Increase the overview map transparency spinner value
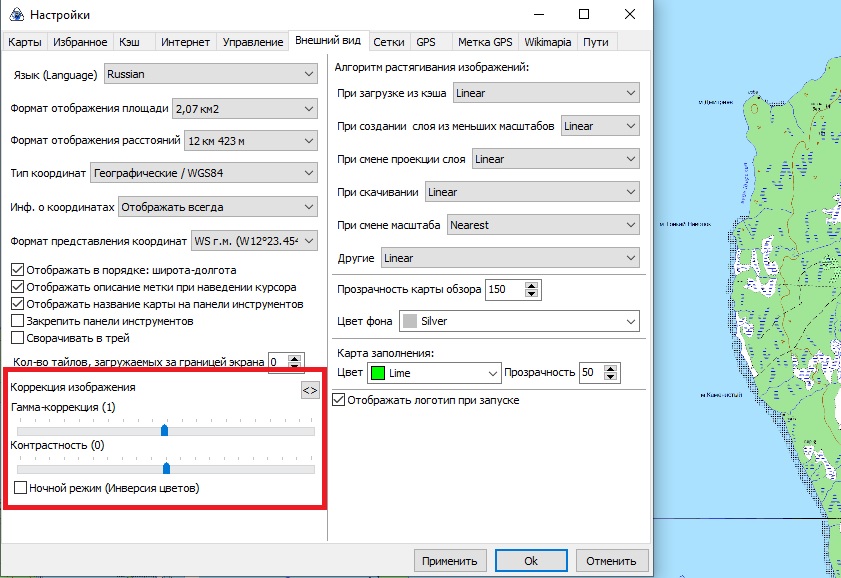The height and width of the screenshot is (578, 841). click(531, 285)
